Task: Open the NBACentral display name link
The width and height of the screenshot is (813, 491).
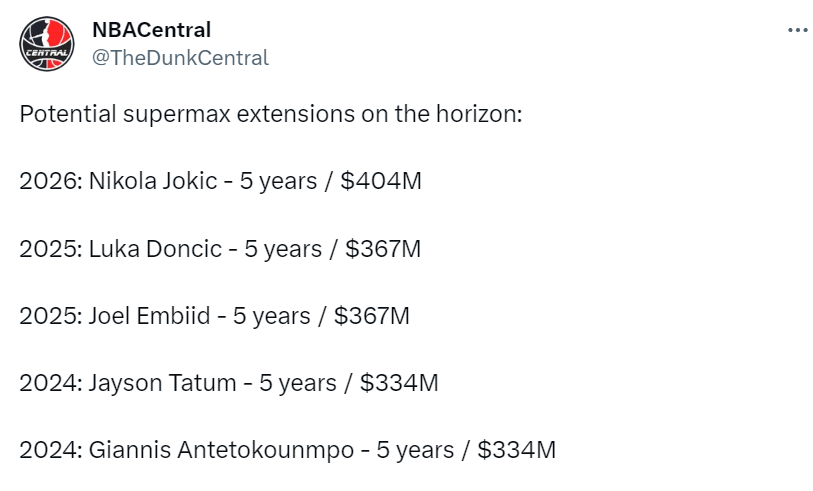Action: point(151,30)
